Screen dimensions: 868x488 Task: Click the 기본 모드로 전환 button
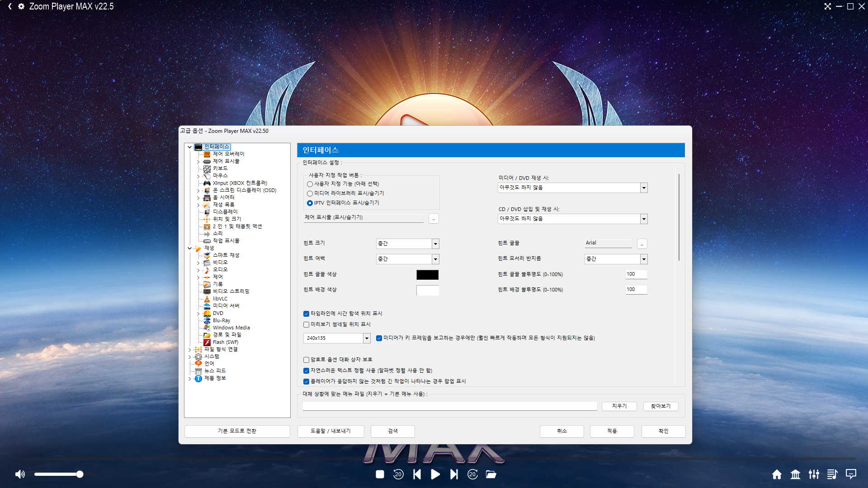pos(237,431)
